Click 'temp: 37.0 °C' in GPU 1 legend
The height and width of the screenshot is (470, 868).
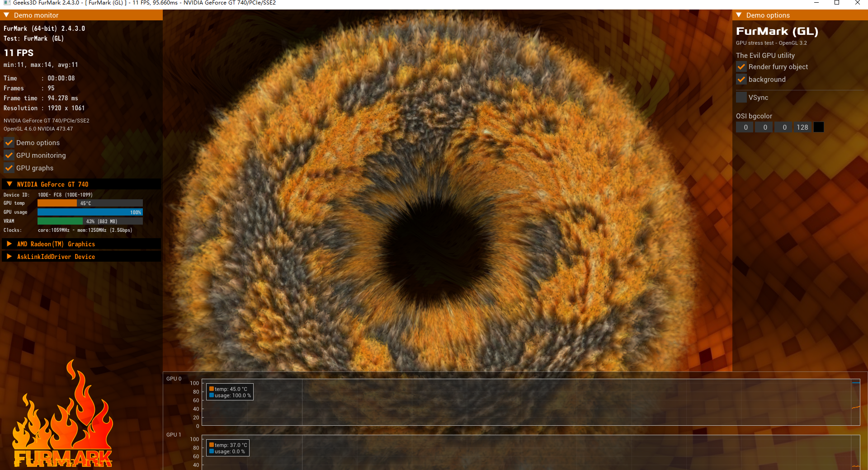click(231, 445)
